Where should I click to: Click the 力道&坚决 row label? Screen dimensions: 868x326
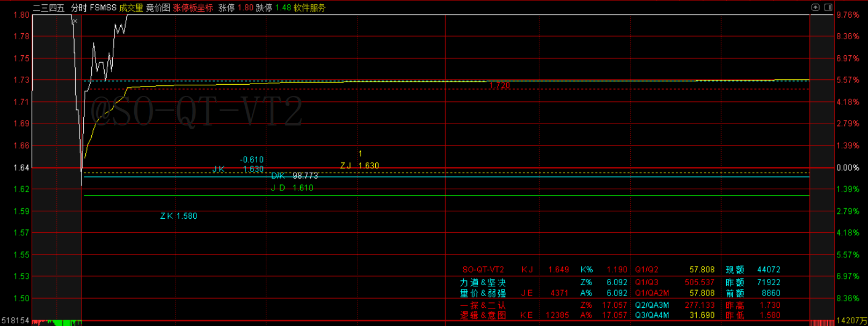click(483, 282)
